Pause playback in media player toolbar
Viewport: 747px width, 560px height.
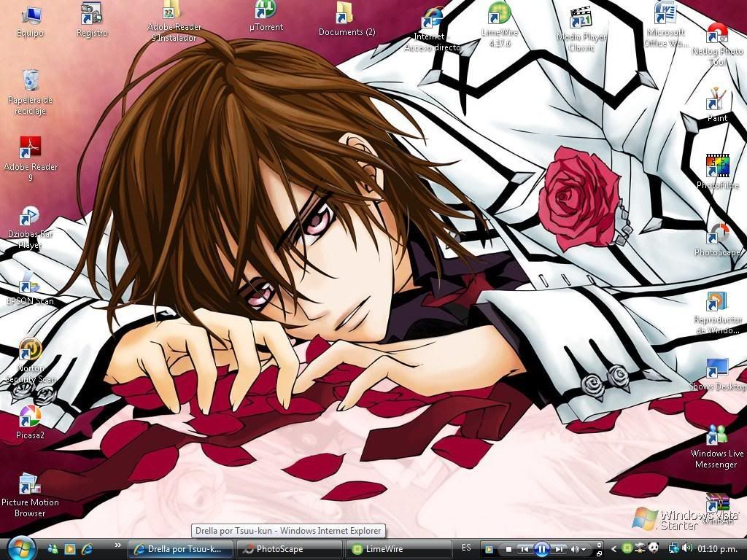(x=542, y=549)
